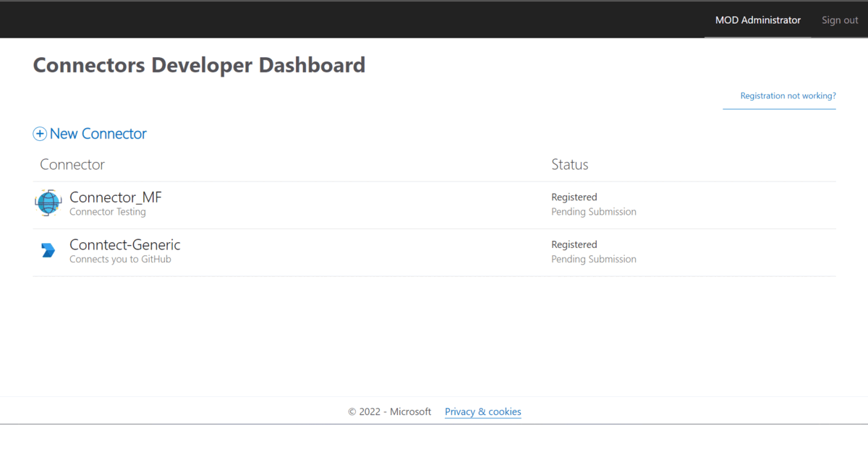The image size is (868, 457).
Task: Click the Registered status of Connector_MF
Action: tap(574, 197)
